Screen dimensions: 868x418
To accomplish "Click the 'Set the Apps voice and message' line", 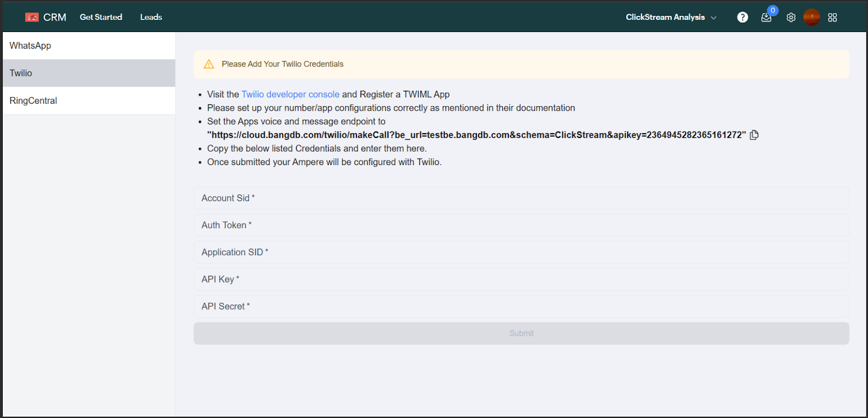I will point(296,122).
